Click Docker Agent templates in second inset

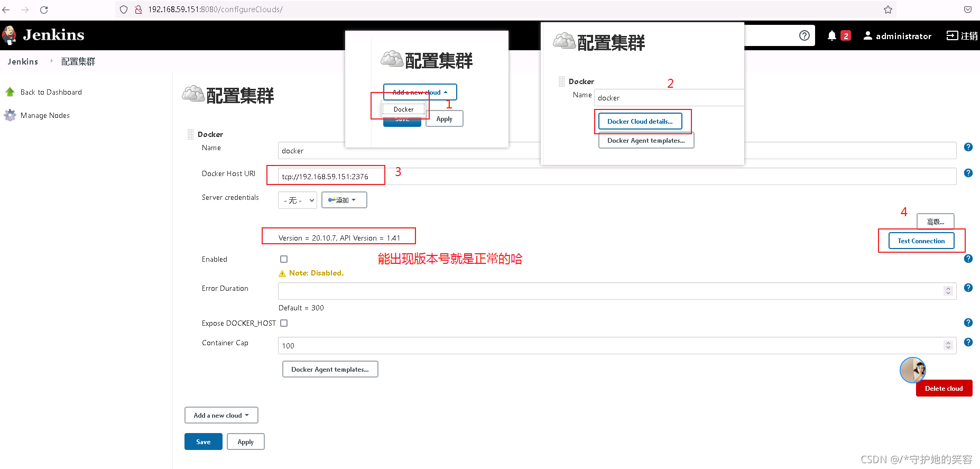[646, 140]
